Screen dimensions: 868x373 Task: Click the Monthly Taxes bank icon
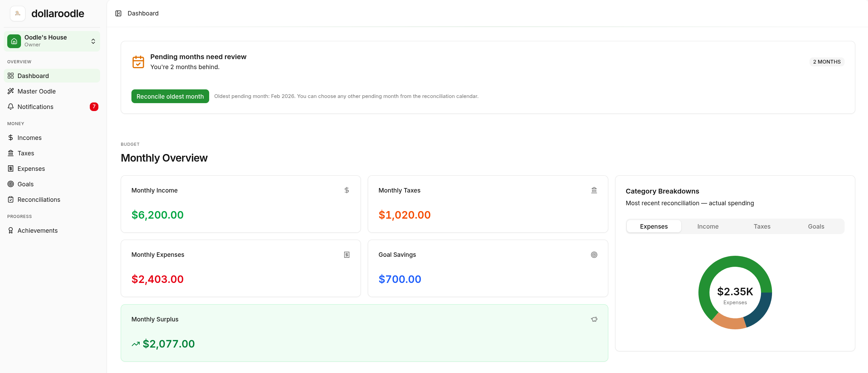594,190
